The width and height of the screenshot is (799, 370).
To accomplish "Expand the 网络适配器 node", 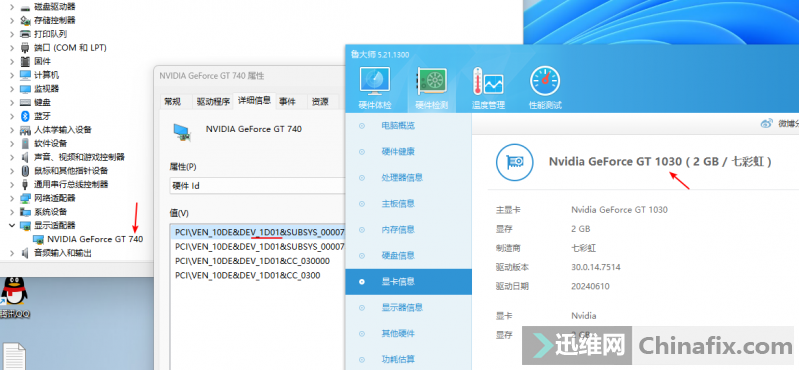I will (12, 198).
